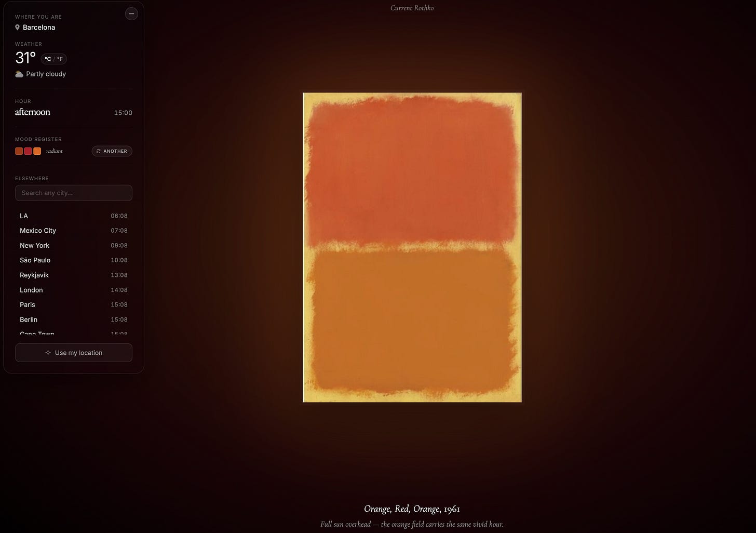Click the radiant mood label

pos(55,151)
